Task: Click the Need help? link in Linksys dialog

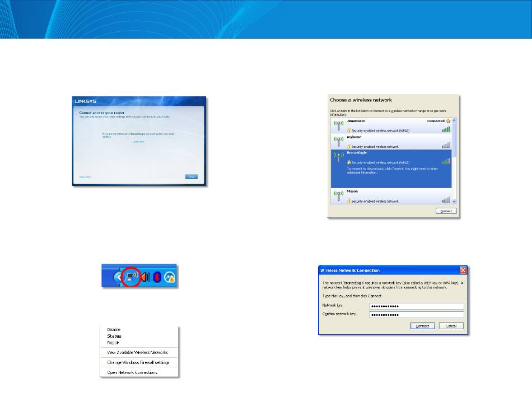Action: pos(85,177)
